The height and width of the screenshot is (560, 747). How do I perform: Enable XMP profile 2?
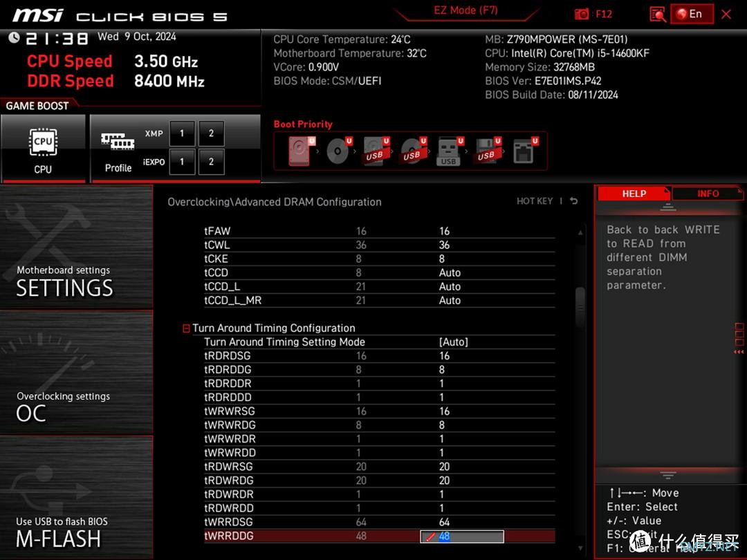tap(211, 133)
